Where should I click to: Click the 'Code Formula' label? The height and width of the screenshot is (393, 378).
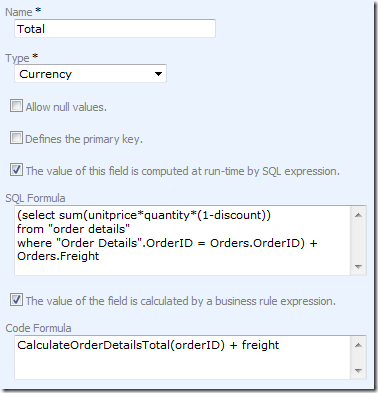(38, 328)
